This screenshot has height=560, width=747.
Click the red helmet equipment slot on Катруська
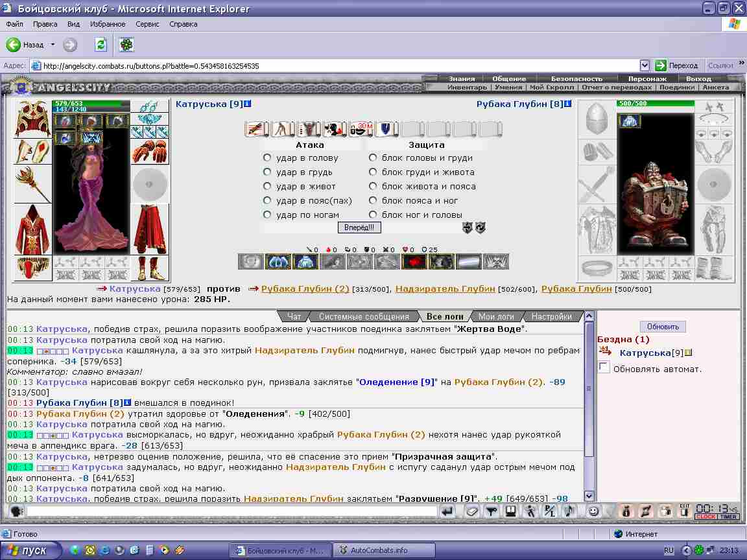[33, 118]
